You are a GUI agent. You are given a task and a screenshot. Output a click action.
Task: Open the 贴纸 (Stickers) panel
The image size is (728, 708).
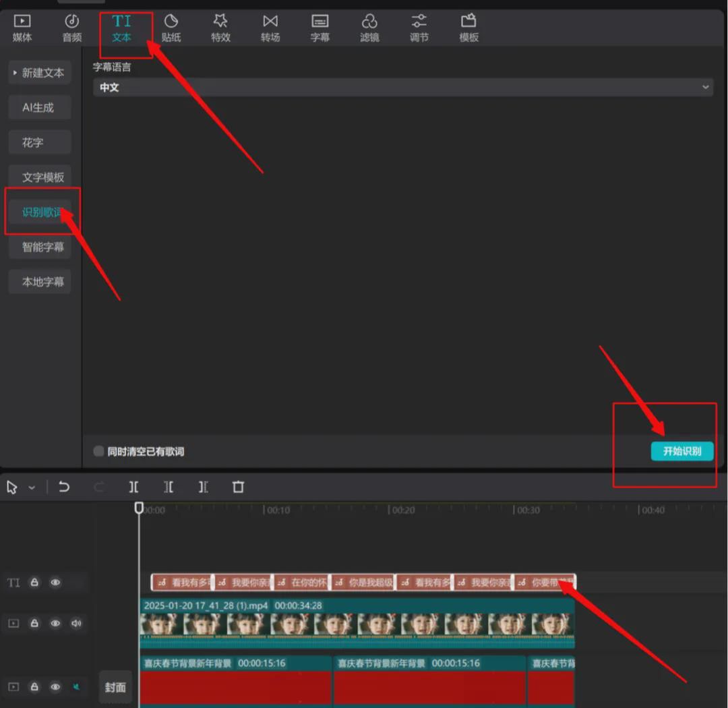pos(171,28)
